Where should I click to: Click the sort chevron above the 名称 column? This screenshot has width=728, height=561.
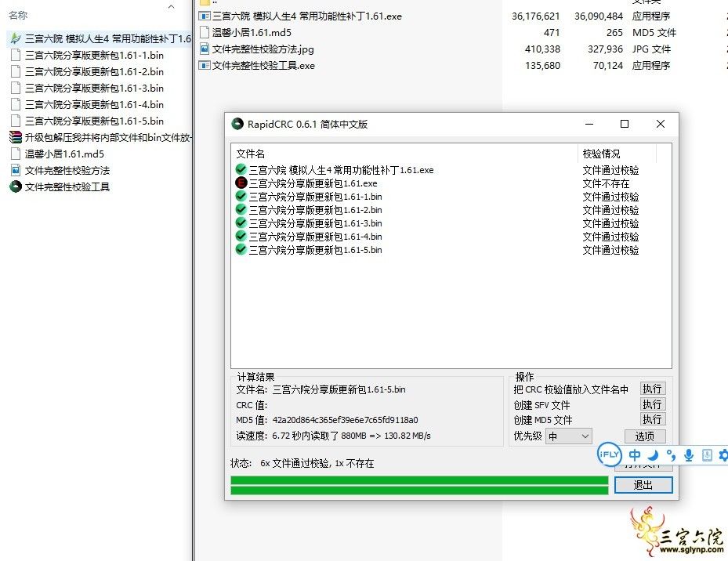pos(172,6)
